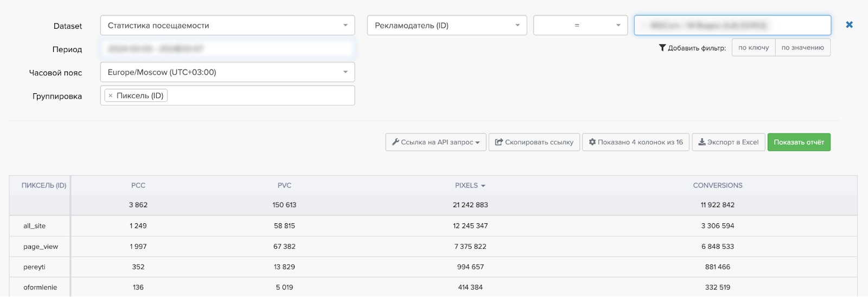
Task: Remove the Пиксель (ID) grouping tag
Action: click(111, 96)
